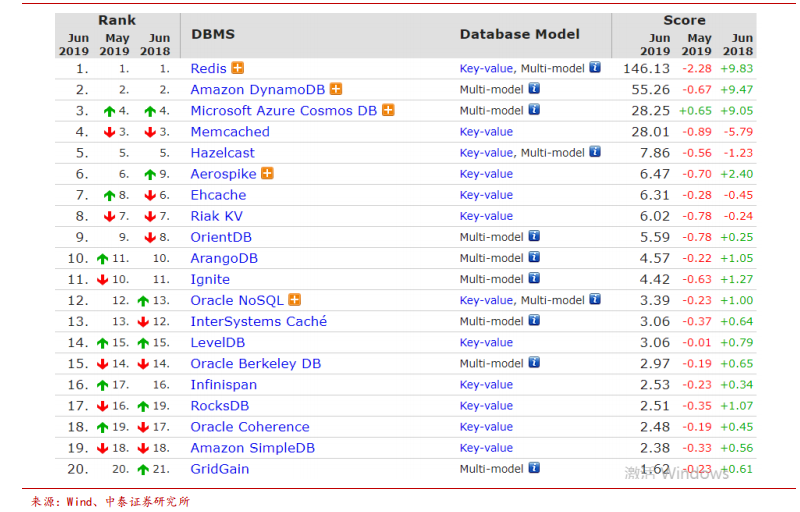Open the Amazon DynamoDB link
Image resolution: width=800 pixels, height=512 pixels.
point(258,90)
